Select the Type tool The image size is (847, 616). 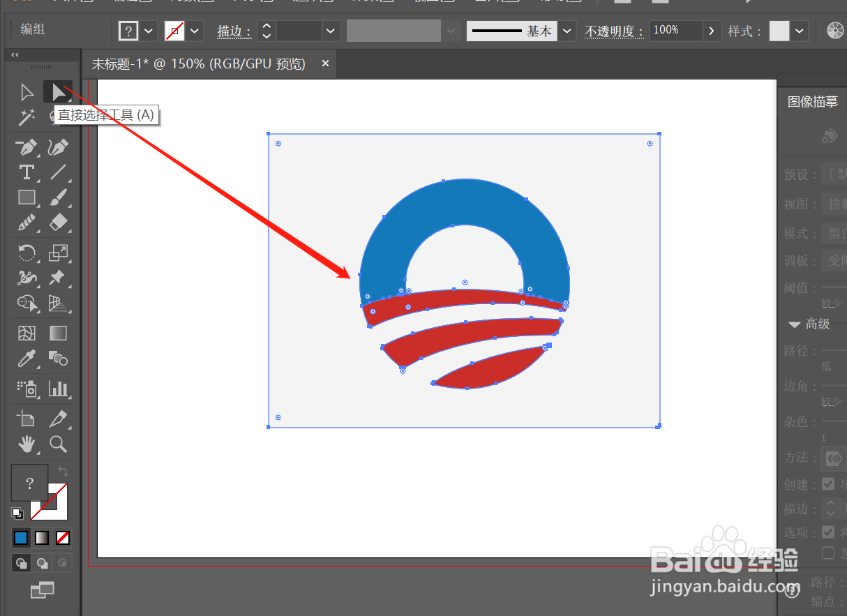pyautogui.click(x=27, y=172)
